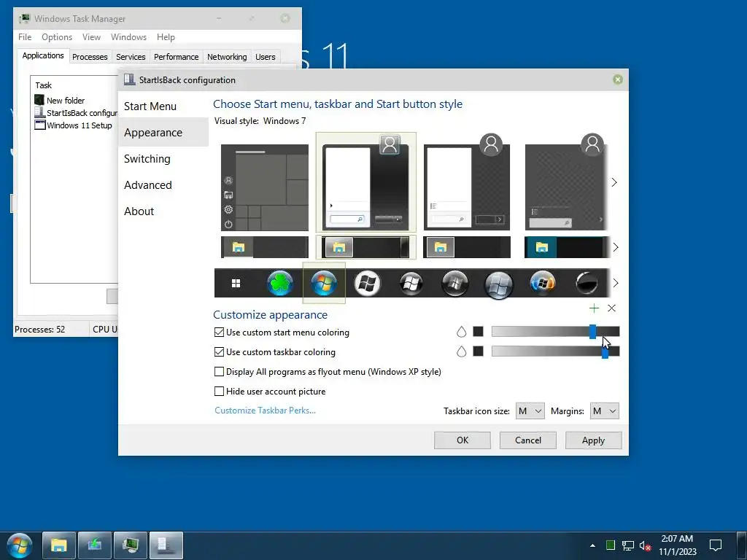Choose the third start menu style thumbnail
747x560 pixels.
click(467, 182)
